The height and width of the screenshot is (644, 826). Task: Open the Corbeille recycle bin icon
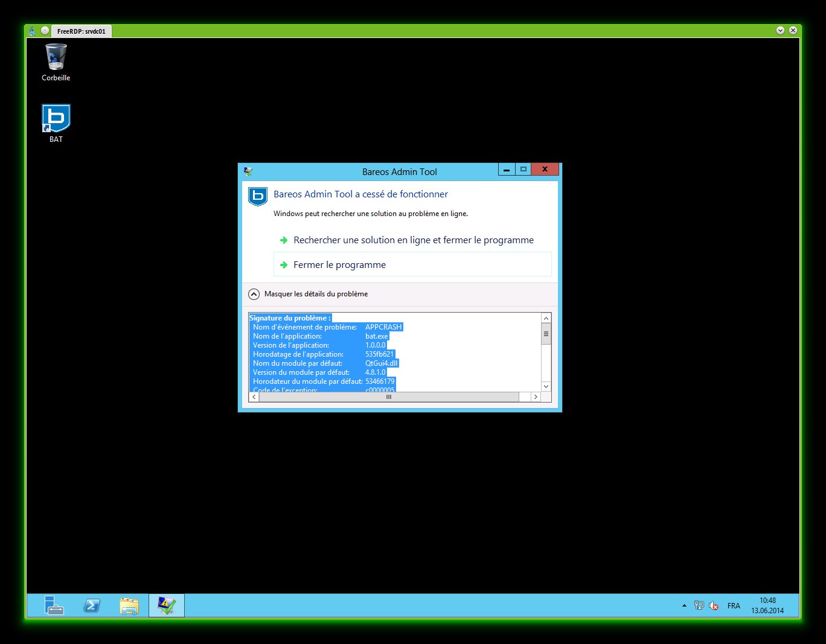tap(56, 62)
